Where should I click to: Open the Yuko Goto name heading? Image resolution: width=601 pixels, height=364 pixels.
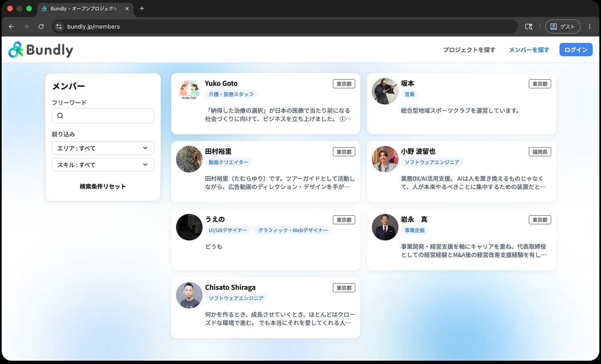[x=221, y=83]
